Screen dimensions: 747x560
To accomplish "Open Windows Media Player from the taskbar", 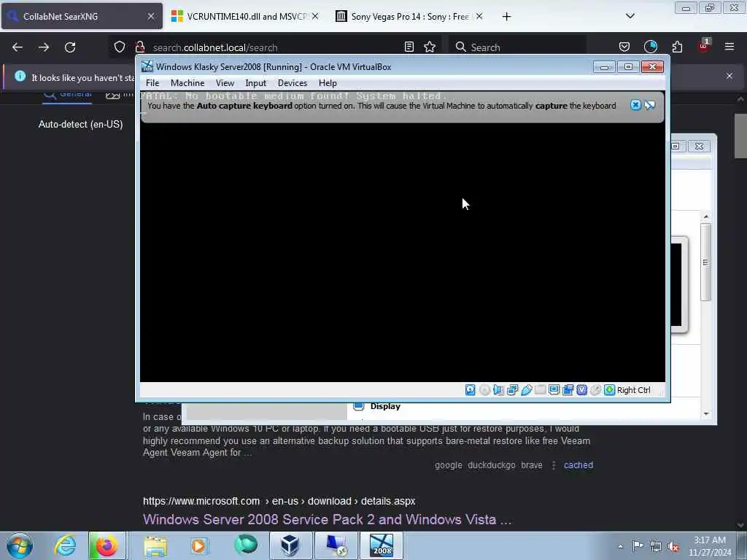I will click(x=198, y=545).
